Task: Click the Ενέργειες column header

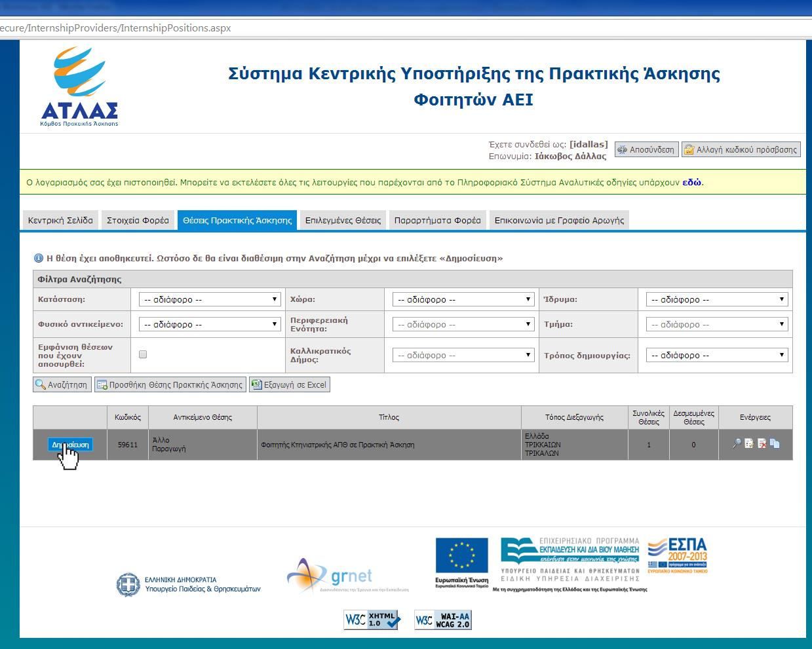Action: (x=755, y=417)
